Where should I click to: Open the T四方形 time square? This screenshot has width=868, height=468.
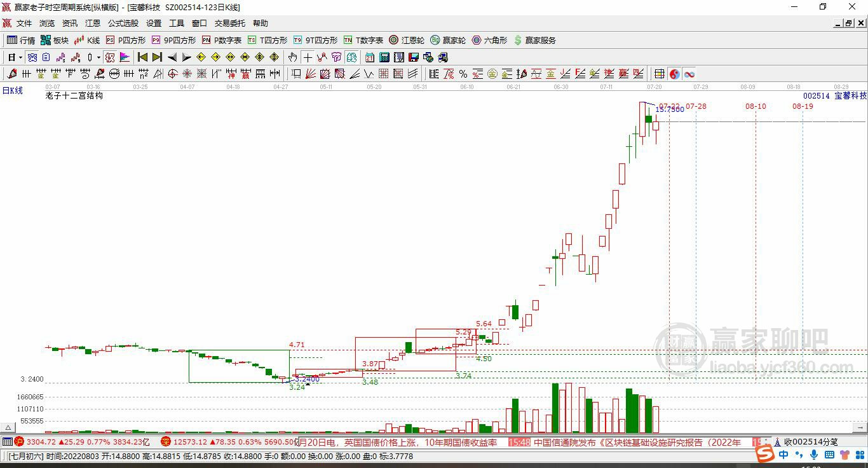coord(268,40)
